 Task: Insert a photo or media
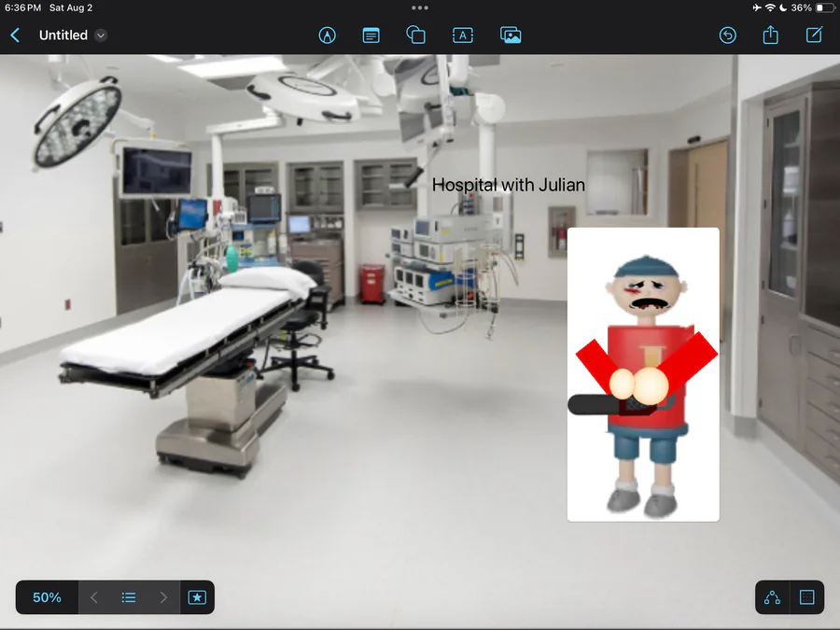tap(511, 35)
